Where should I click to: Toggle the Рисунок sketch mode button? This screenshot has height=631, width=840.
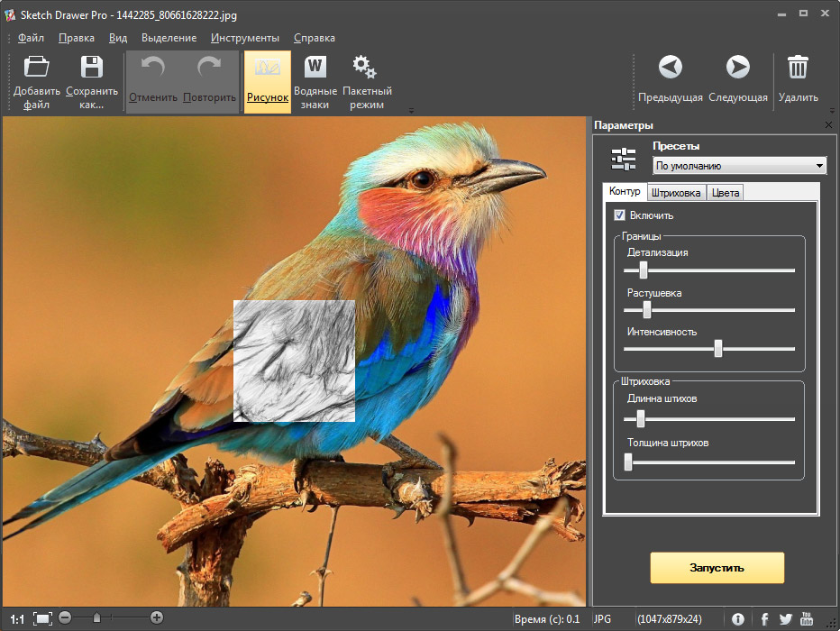[x=268, y=81]
